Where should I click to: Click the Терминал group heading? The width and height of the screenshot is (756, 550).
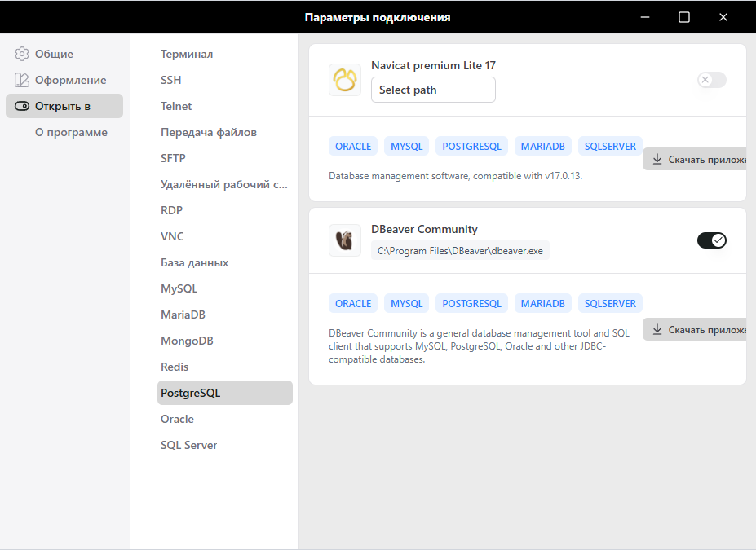tap(187, 54)
